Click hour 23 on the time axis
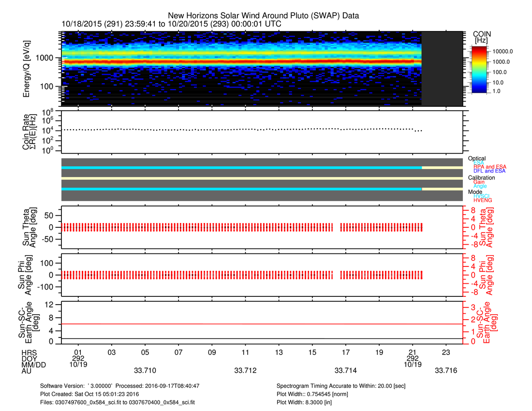Viewport: 532px width, 411px height. point(446,352)
